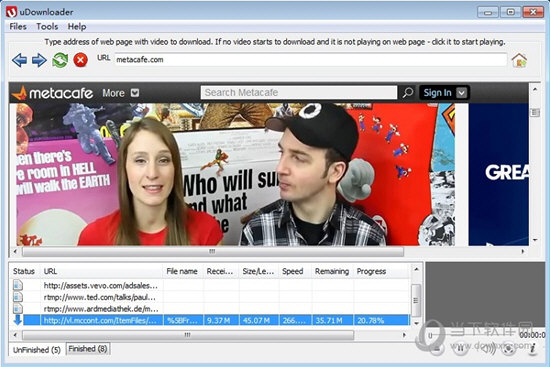Click status icon of www.ted.com row

18,297
